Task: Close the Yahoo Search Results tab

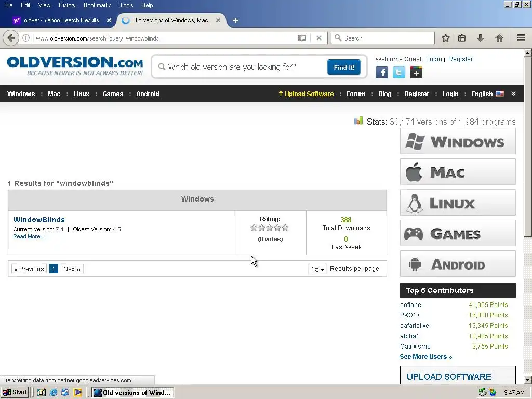Action: [109, 20]
